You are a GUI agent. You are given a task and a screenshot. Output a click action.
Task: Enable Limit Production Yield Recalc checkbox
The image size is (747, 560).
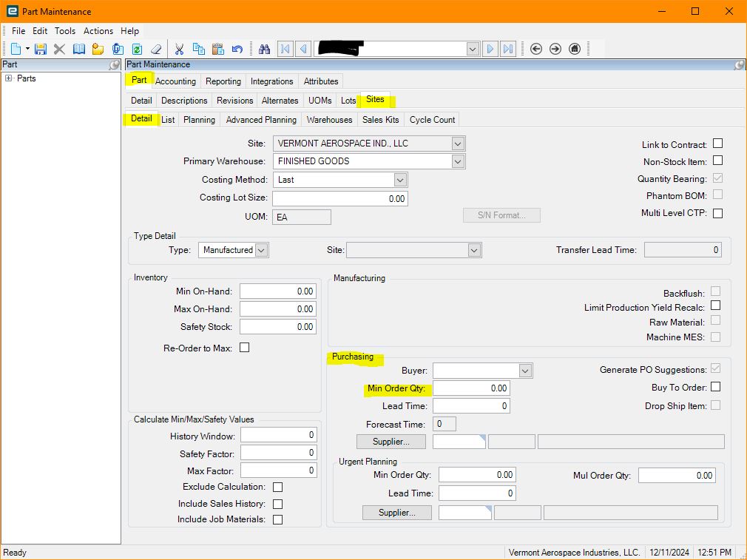715,305
